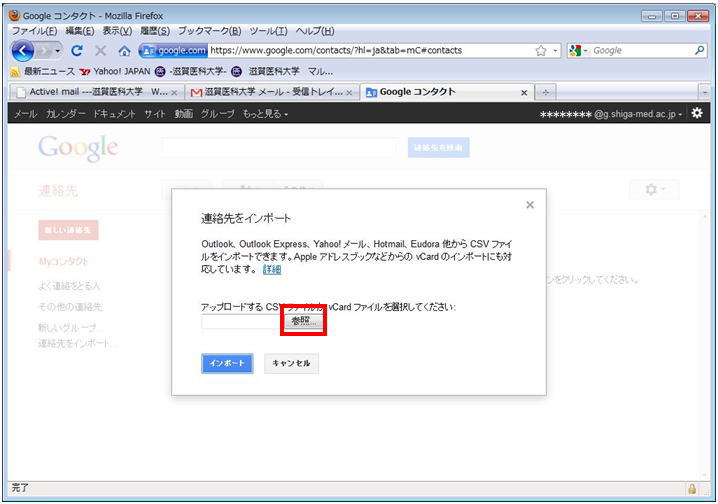Image resolution: width=718 pixels, height=504 pixels.
Task: Click the キャンセル button
Action: pos(292,363)
